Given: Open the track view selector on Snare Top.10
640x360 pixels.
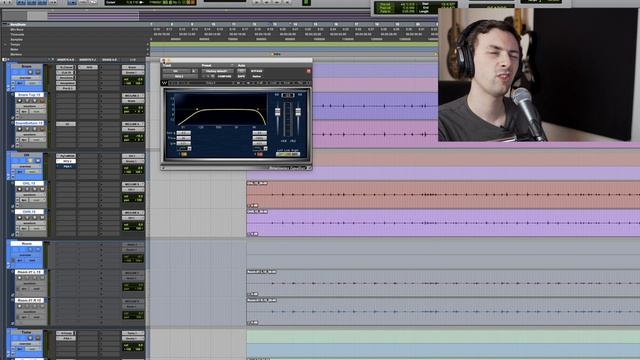Looking at the screenshot, I should tap(31, 106).
